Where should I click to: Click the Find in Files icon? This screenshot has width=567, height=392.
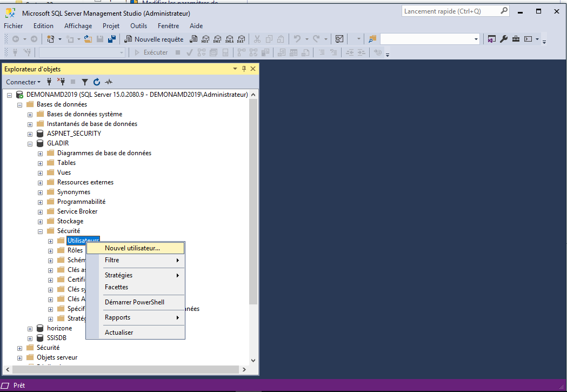(x=372, y=39)
